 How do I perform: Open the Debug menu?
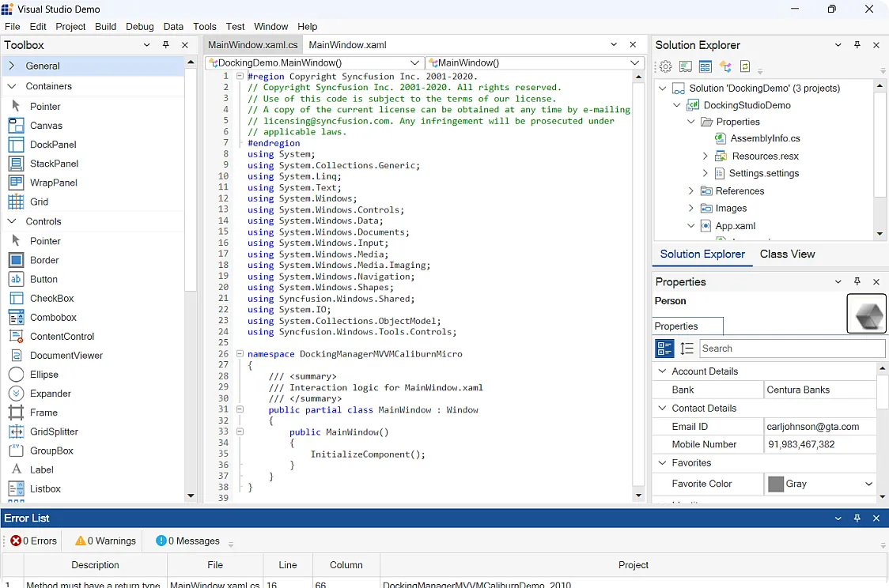click(x=139, y=27)
